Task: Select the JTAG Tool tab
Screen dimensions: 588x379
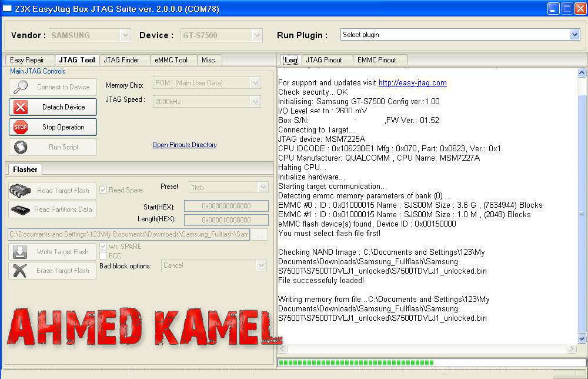Action: pos(77,59)
